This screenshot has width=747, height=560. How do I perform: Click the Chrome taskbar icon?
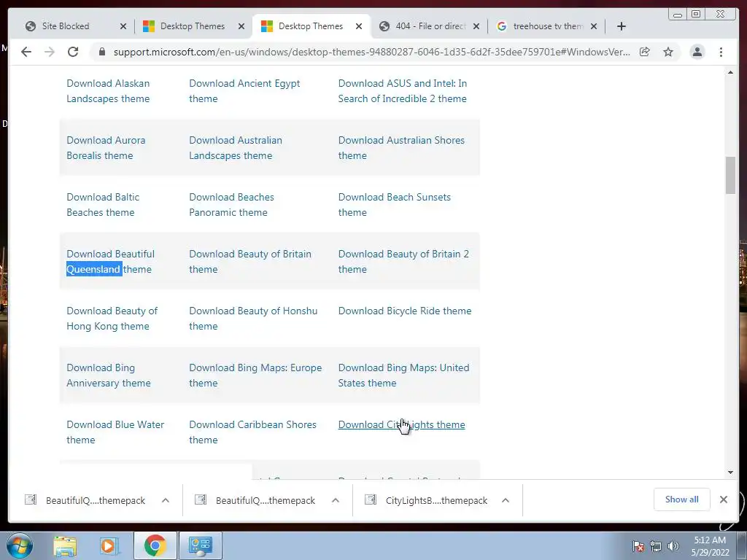[155, 545]
